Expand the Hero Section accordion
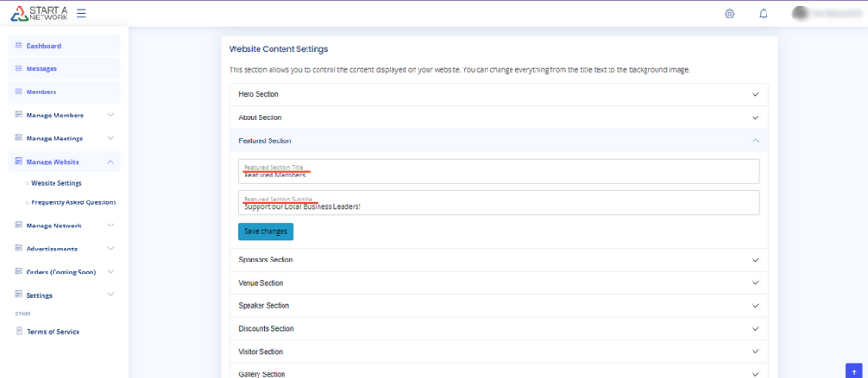Image resolution: width=868 pixels, height=378 pixels. tap(755, 95)
